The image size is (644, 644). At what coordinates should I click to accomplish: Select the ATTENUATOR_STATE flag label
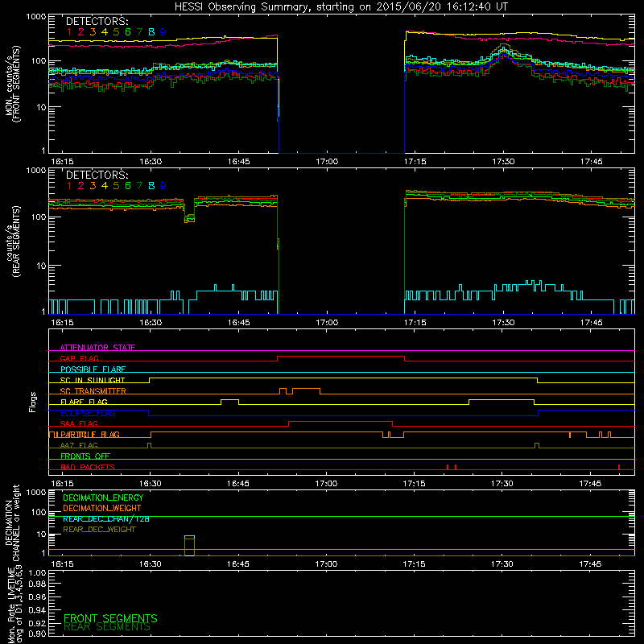point(97,348)
